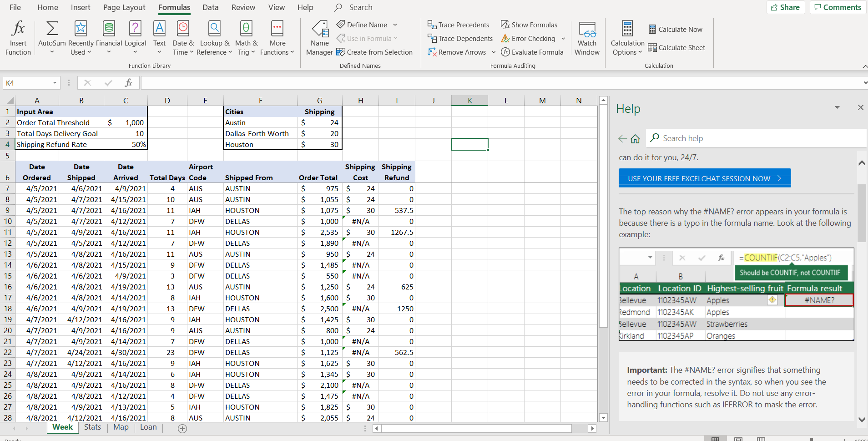Click the Evaluate Formula button
Screen dimensions: 868x441
point(532,52)
